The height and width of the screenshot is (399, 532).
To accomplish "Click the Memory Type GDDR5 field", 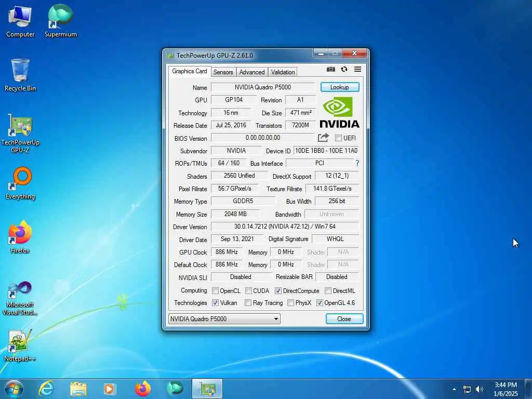I will tap(243, 201).
